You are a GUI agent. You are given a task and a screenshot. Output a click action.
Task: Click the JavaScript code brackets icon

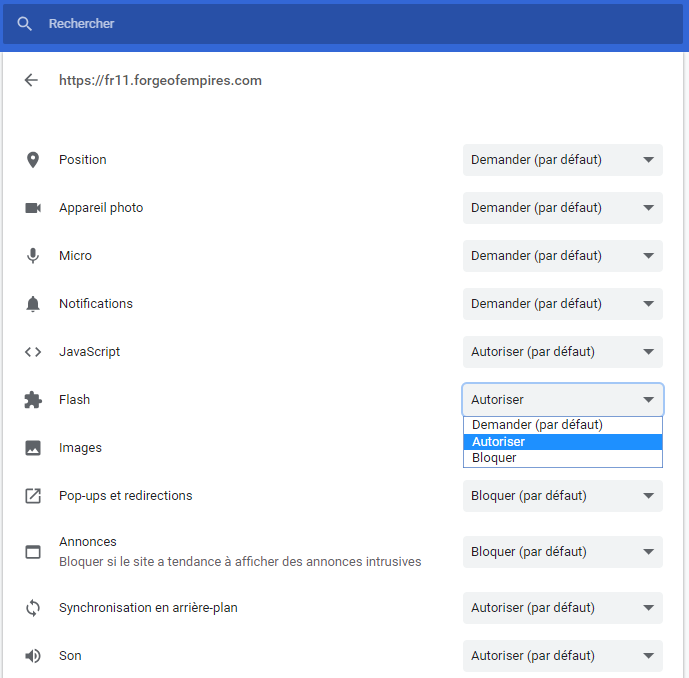pos(33,352)
